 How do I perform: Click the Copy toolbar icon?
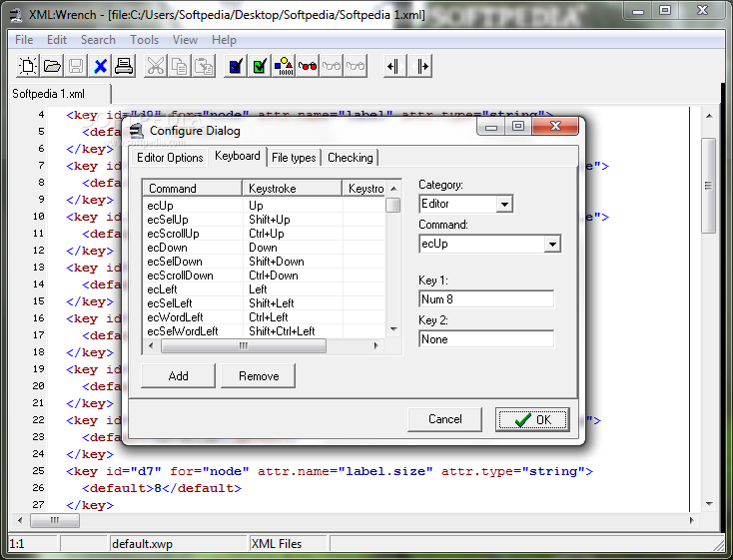coord(180,66)
